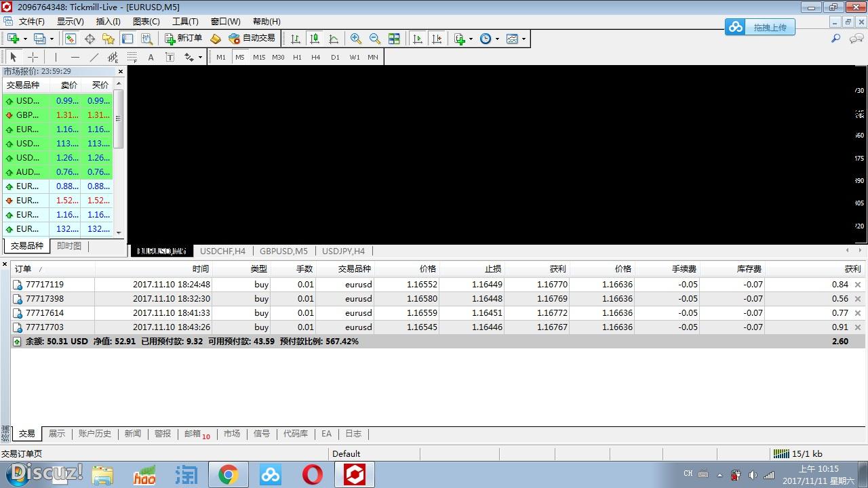The width and height of the screenshot is (868, 488).
Task: Switch timeframe to H4
Action: point(316,58)
